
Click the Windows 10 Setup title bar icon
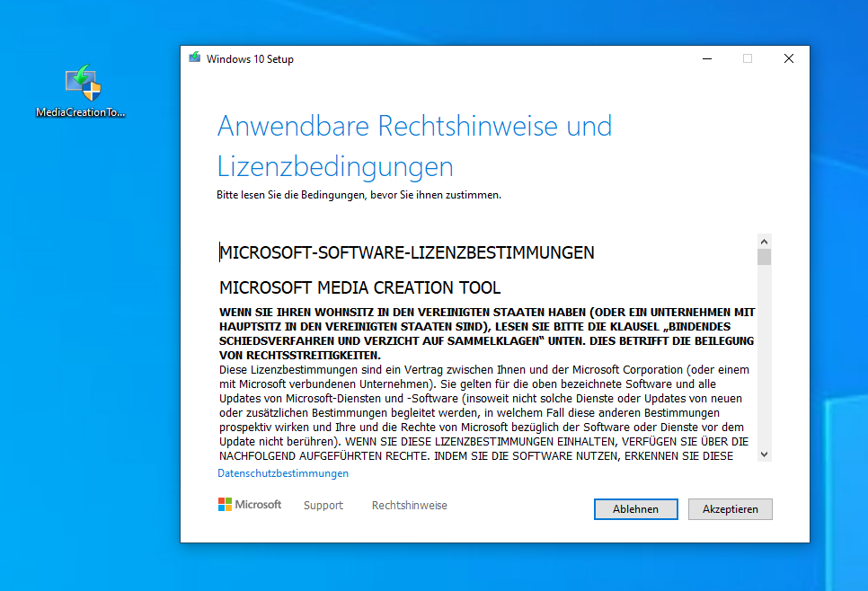[194, 58]
